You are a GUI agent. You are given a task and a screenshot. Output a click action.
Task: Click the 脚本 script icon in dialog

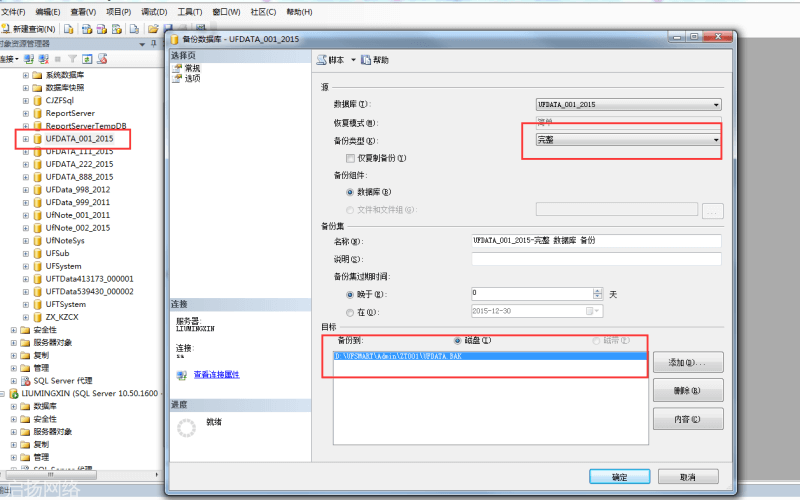click(321, 60)
